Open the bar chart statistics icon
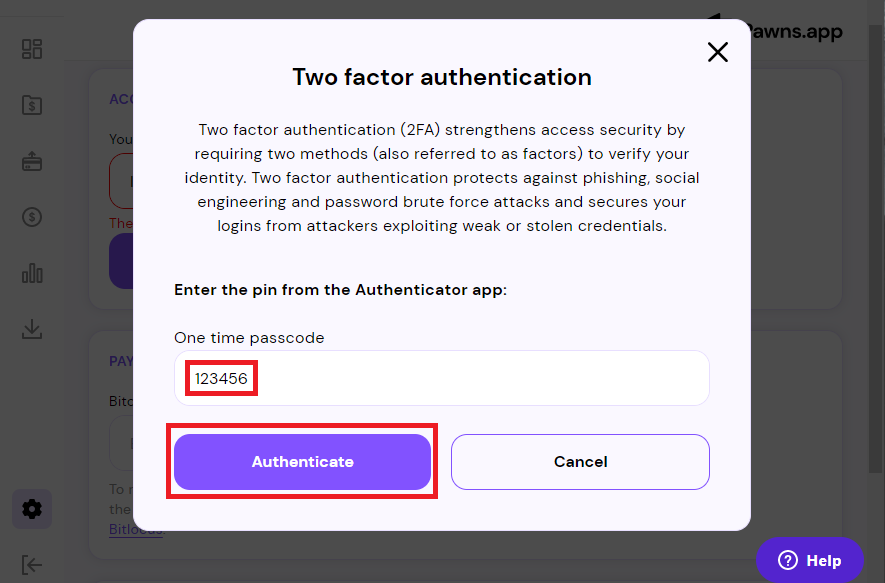The width and height of the screenshot is (885, 583). (x=32, y=273)
